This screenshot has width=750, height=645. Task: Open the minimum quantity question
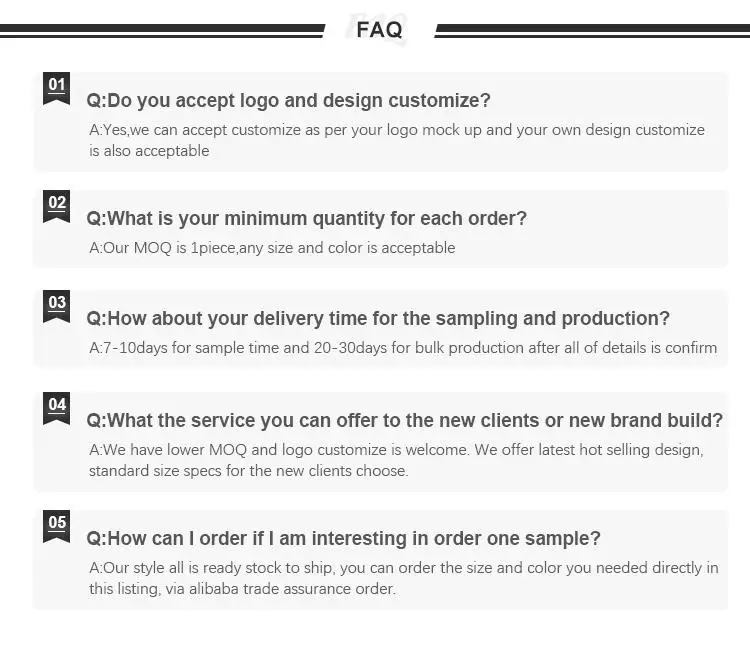(307, 219)
